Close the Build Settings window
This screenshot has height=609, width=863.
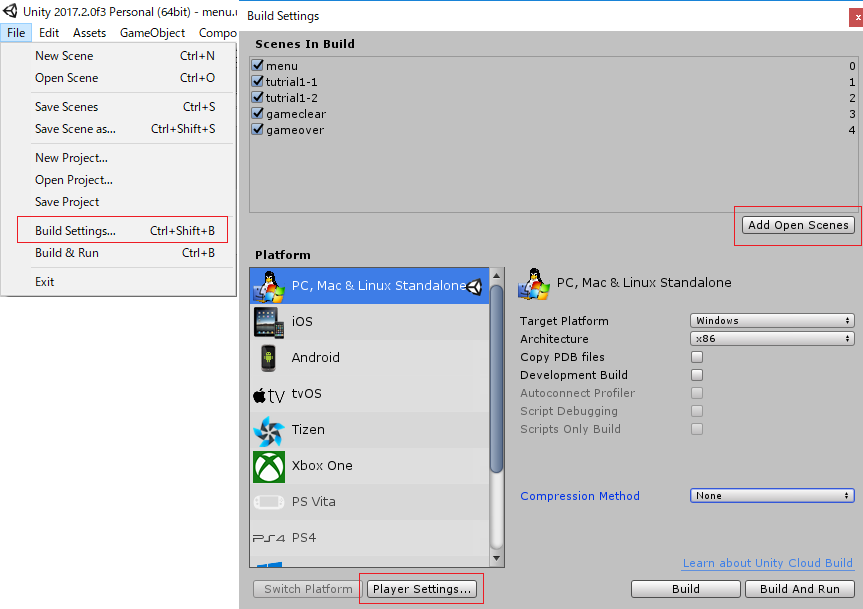(x=857, y=17)
